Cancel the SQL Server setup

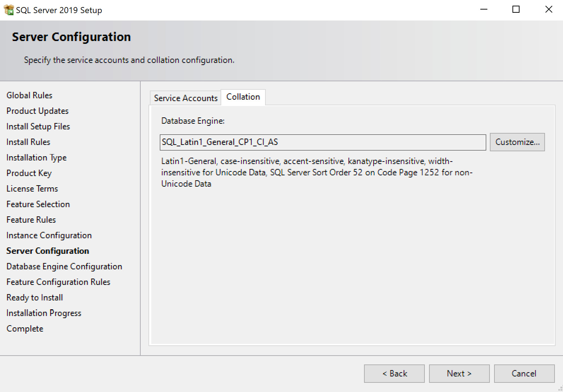tap(524, 374)
